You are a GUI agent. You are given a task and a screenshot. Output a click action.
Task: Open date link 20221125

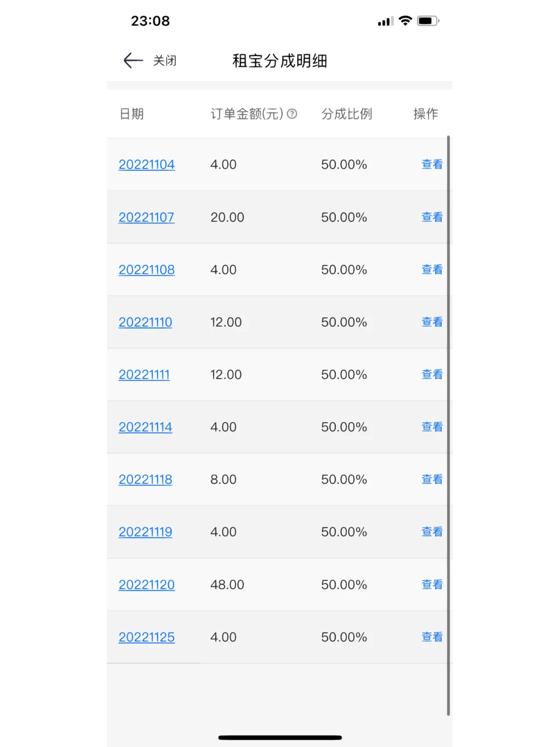coord(147,637)
